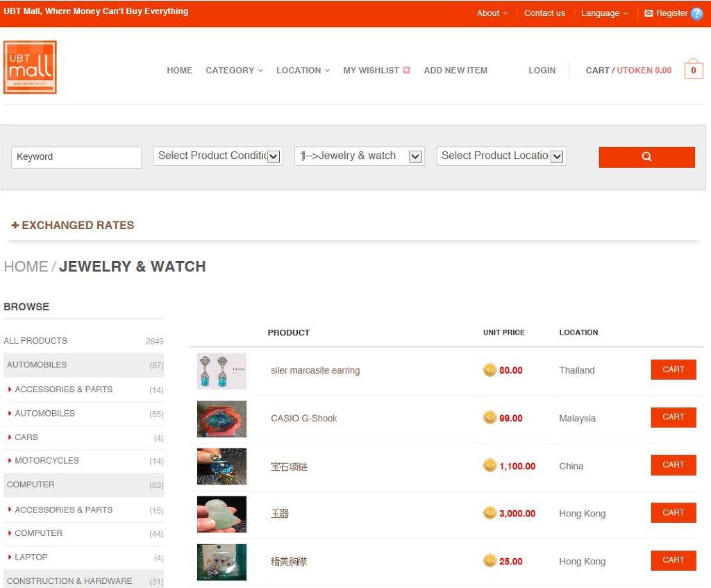Click the heart icon next to My Wishlist
The width and height of the screenshot is (711, 588).
click(x=406, y=70)
